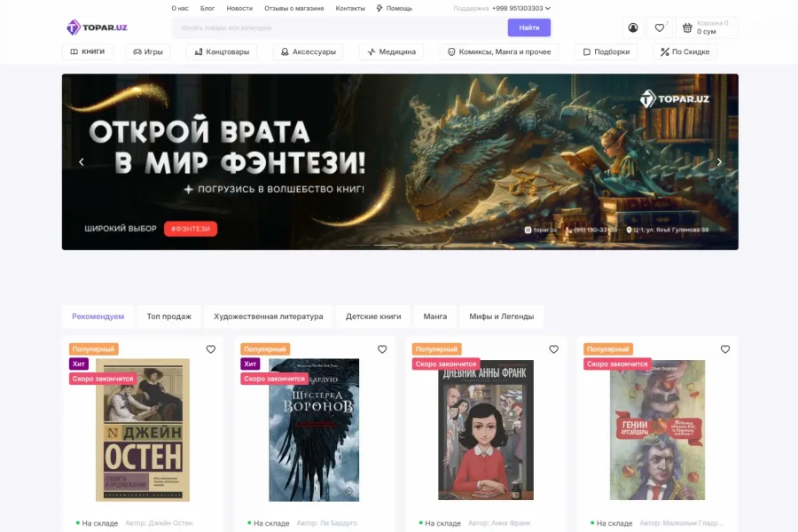The width and height of the screenshot is (798, 532).
Task: Open Подборки collections category
Action: 606,51
